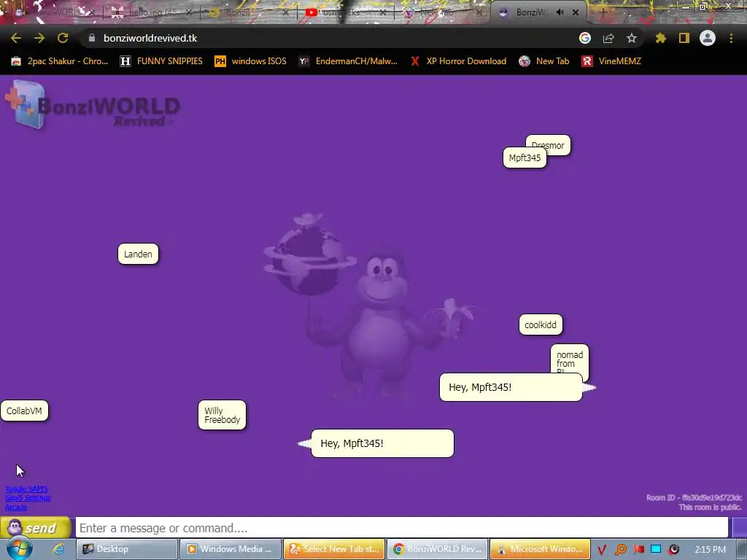Click the round dark tray icon
747x560 pixels.
coord(673,550)
